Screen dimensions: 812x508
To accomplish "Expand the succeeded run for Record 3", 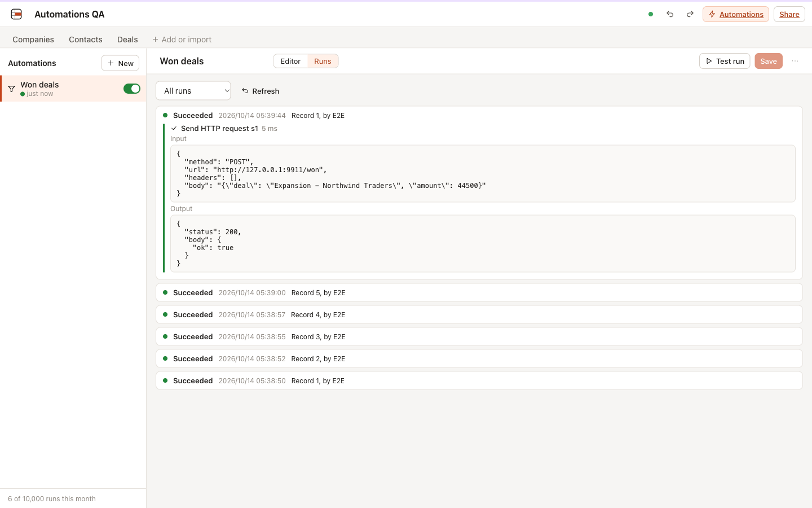I will (x=479, y=336).
